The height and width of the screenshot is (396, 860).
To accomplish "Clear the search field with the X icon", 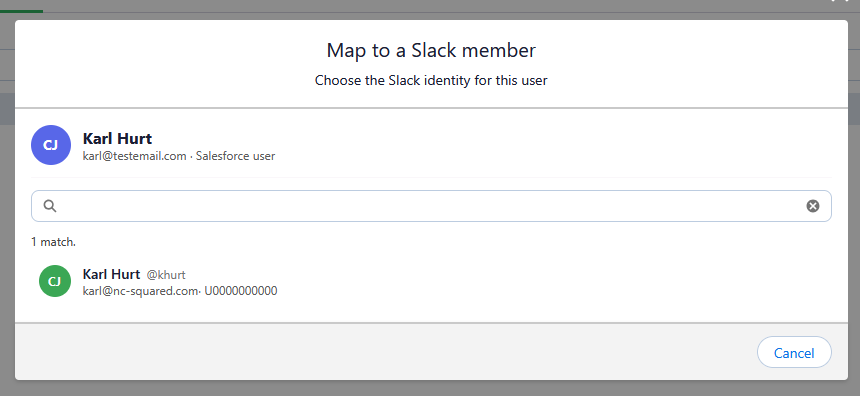I will point(812,206).
